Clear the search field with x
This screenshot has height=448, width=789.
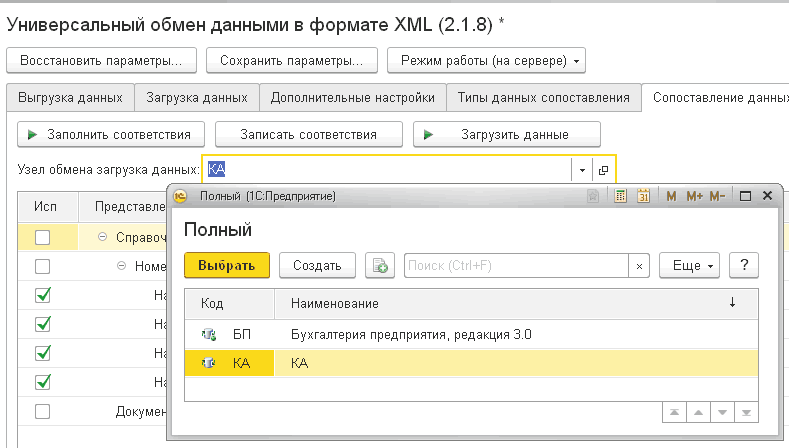(639, 266)
